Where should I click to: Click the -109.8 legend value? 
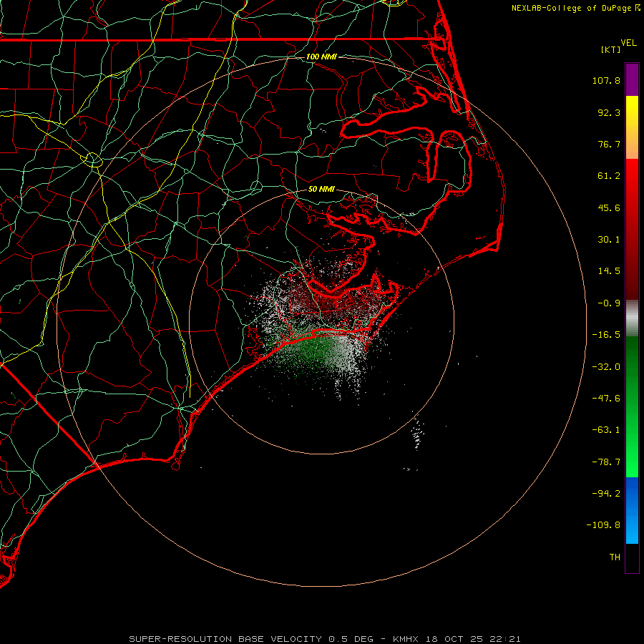tap(603, 525)
